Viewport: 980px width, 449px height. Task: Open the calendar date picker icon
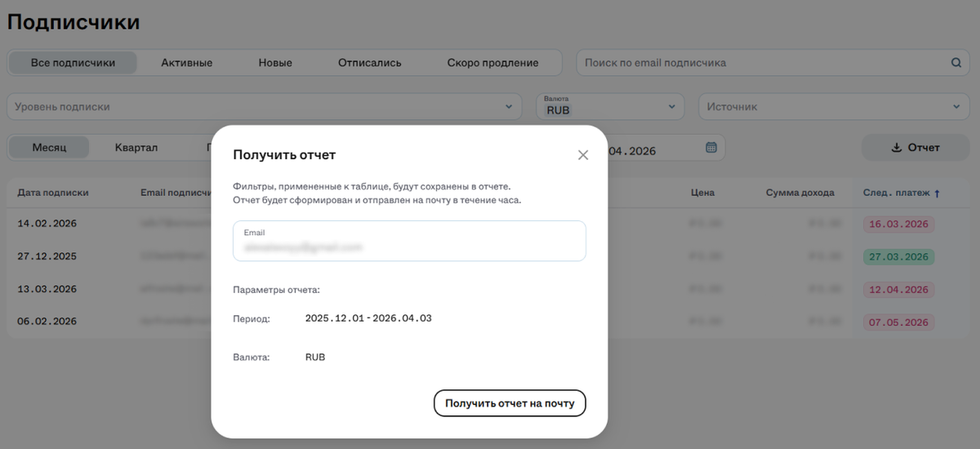point(711,148)
